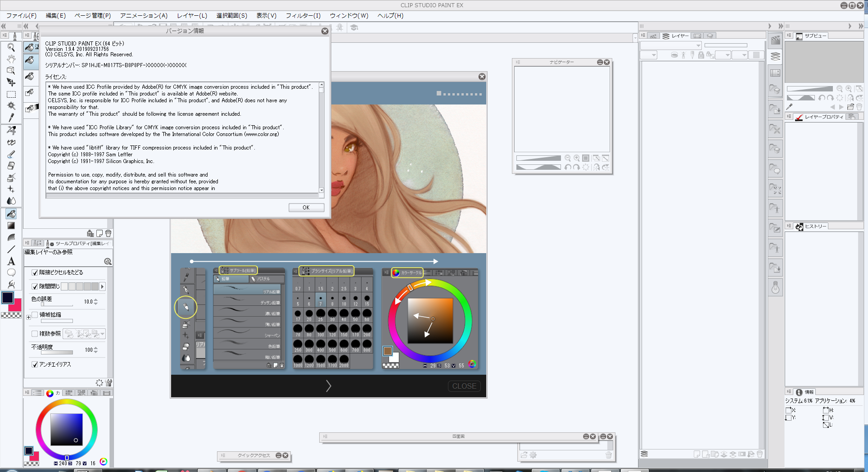Toggle the anti-aliasing checkbox

point(35,364)
